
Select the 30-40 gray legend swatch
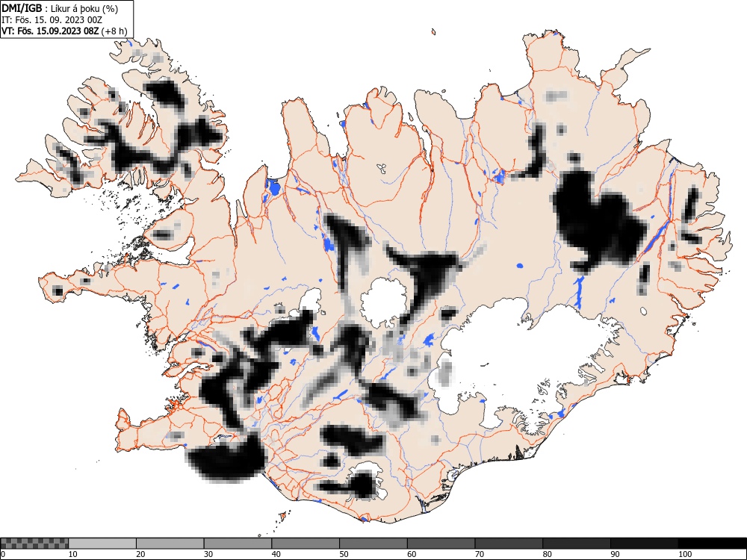pyautogui.click(x=238, y=544)
